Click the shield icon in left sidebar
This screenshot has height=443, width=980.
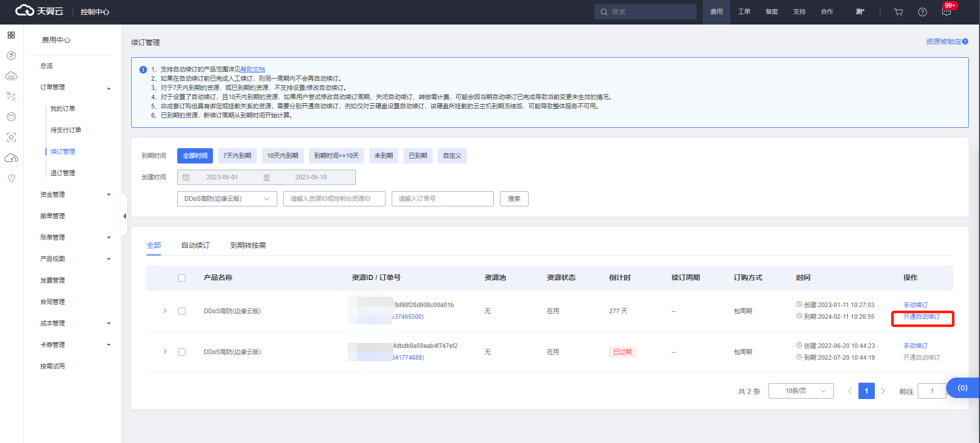click(11, 178)
